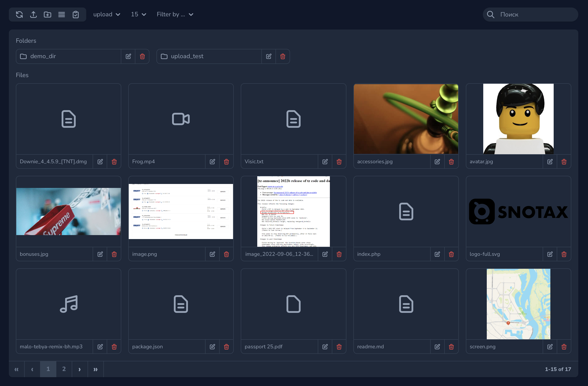Delete the demo_dir folder
The width and height of the screenshot is (588, 386).
(x=142, y=56)
